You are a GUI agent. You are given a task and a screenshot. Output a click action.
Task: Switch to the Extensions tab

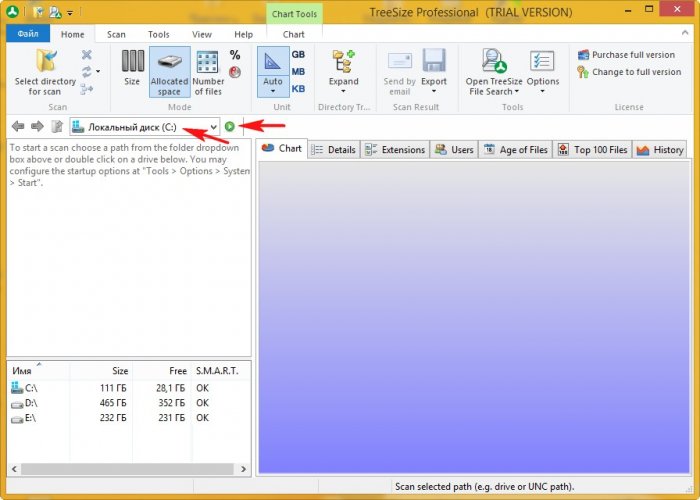coord(395,150)
